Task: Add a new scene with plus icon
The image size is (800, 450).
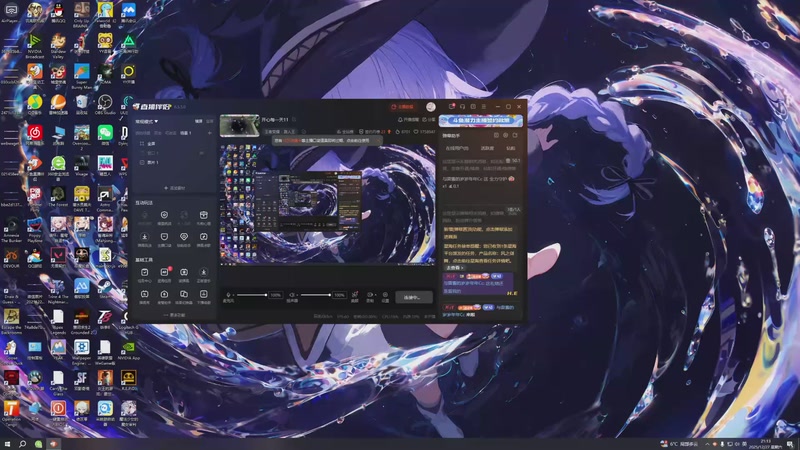Action: (x=210, y=133)
